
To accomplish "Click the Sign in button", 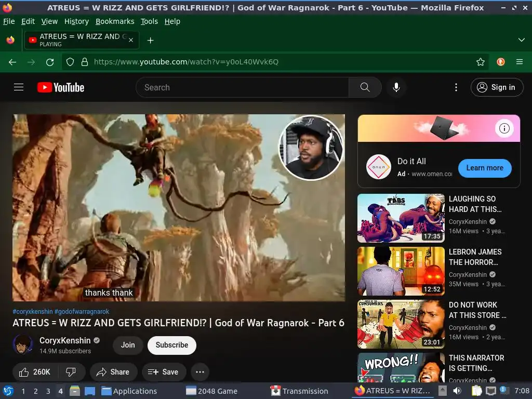I will click(497, 87).
